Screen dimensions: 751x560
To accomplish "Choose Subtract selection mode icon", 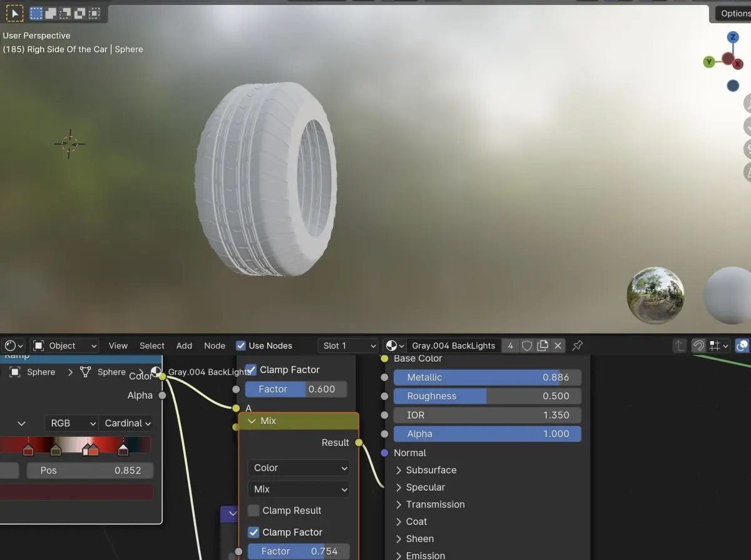I will (x=65, y=13).
